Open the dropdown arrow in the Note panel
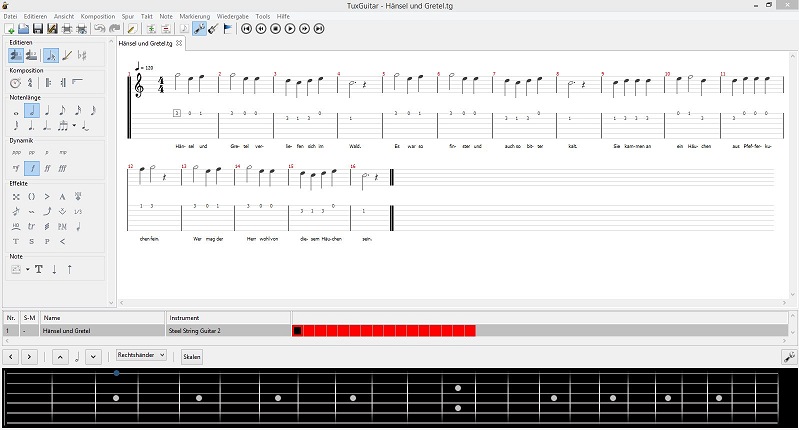Viewport: 799px width, 430px height. [x=28, y=270]
